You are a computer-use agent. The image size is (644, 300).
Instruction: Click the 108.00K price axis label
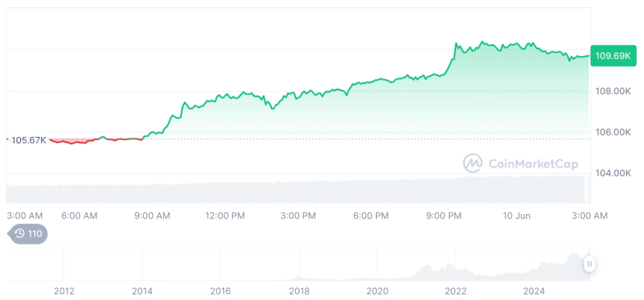(613, 91)
